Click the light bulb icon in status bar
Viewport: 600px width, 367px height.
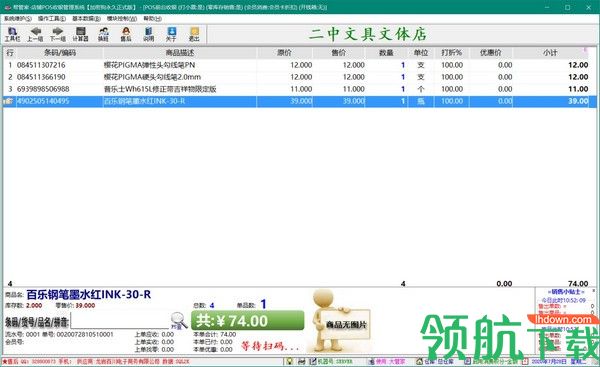(290, 361)
